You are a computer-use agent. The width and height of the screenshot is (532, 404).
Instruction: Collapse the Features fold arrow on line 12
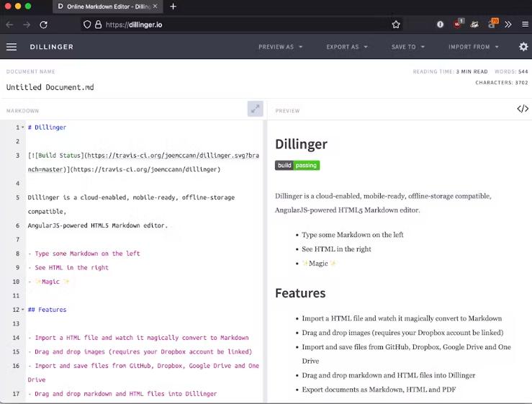point(23,310)
